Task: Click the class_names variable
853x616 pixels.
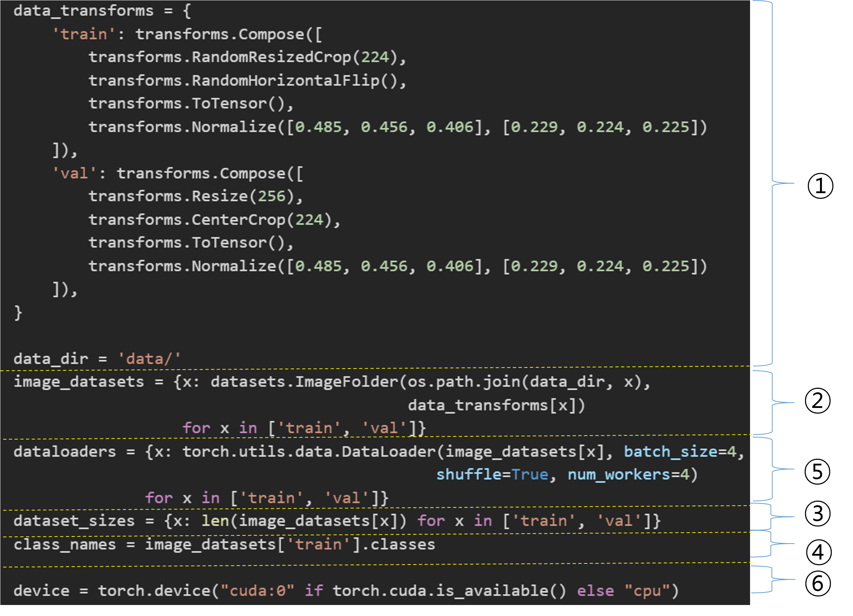Action: click(65, 544)
